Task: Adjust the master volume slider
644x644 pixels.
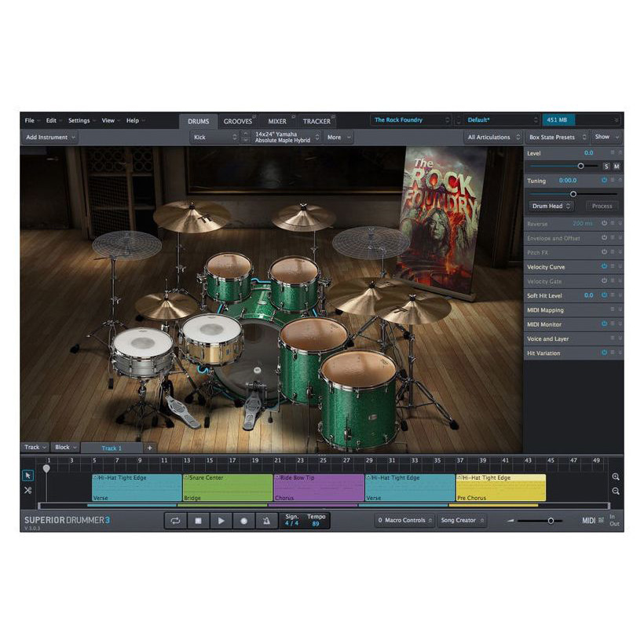Action: pyautogui.click(x=551, y=521)
